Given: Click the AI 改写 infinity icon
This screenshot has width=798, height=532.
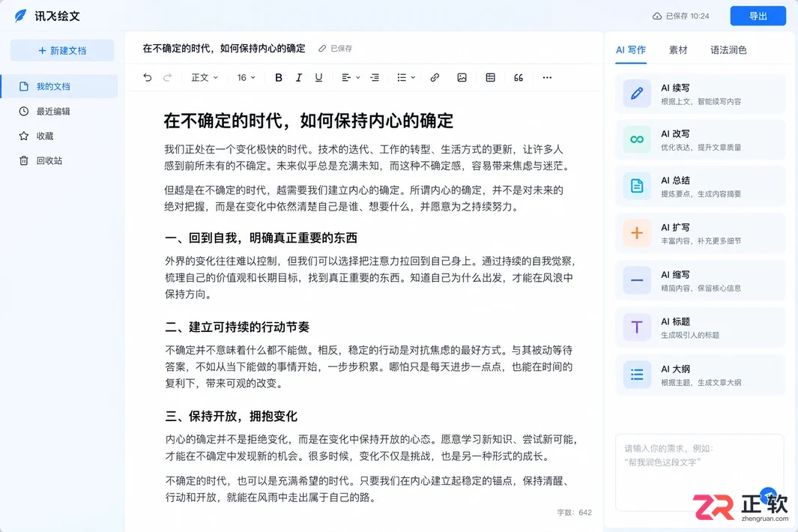Looking at the screenshot, I should [x=637, y=139].
